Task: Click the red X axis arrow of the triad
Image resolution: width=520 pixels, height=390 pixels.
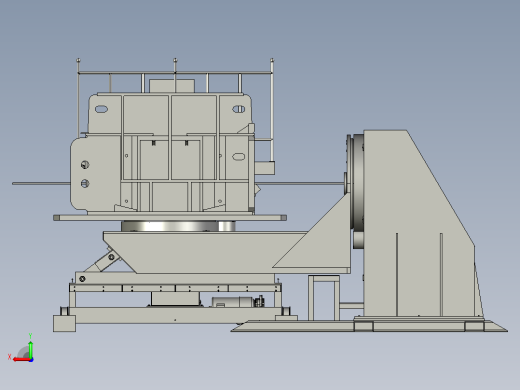Action: pos(21,360)
